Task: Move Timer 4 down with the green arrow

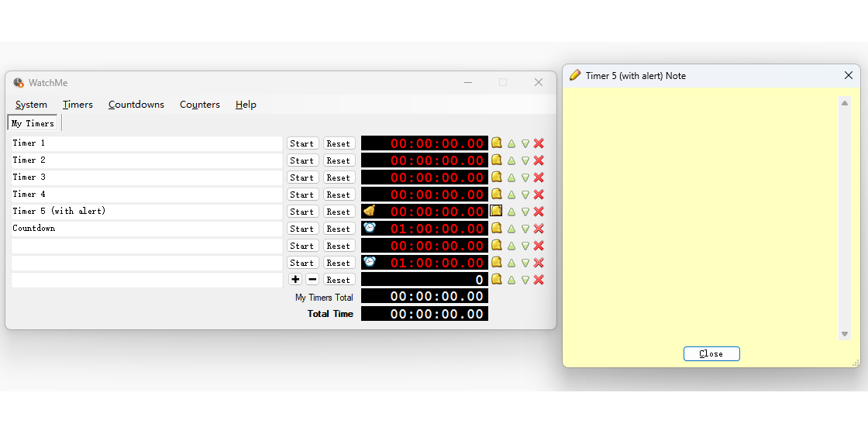Action: coord(525,195)
